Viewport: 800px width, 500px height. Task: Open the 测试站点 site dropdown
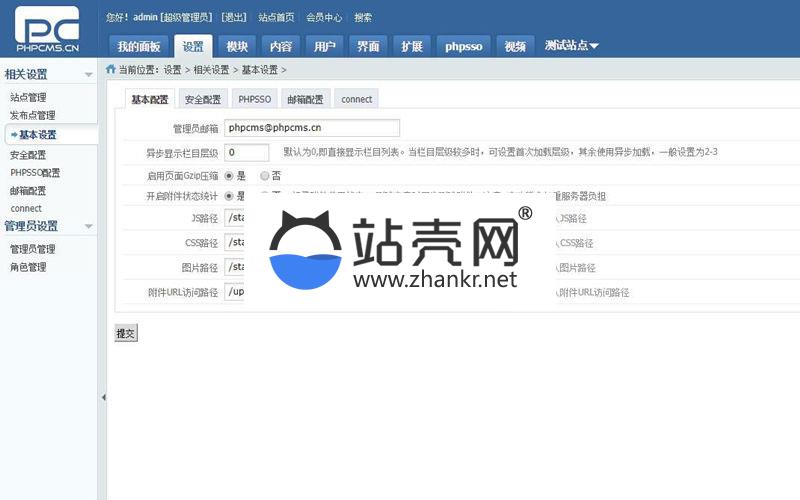point(572,46)
